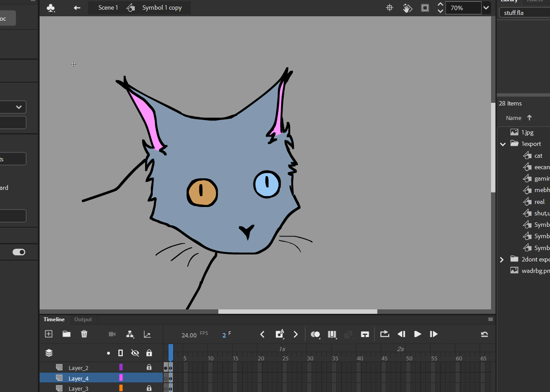Click the New Layer icon in timeline
Image resolution: width=550 pixels, height=392 pixels.
click(x=49, y=334)
